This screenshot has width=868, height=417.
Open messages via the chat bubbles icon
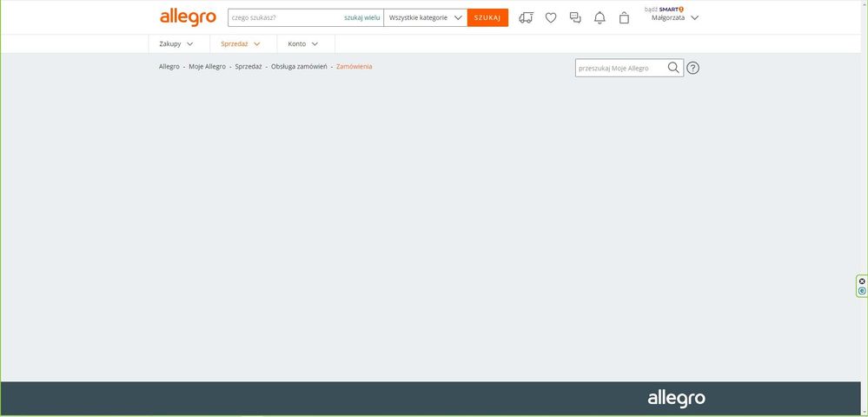pyautogui.click(x=575, y=17)
